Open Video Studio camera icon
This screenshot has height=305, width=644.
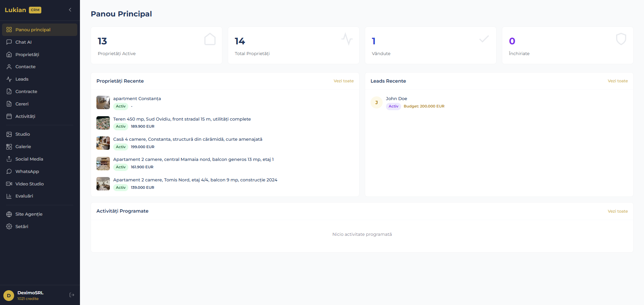coord(9,184)
